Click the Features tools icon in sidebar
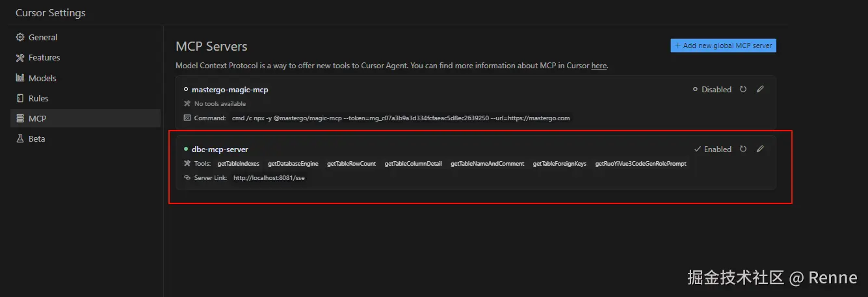 tap(20, 58)
